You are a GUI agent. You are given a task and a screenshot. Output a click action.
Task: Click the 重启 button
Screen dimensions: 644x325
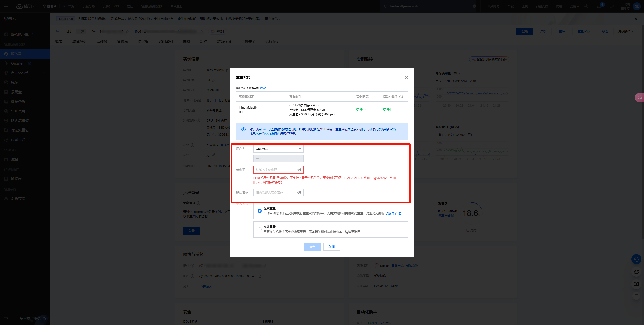click(562, 31)
